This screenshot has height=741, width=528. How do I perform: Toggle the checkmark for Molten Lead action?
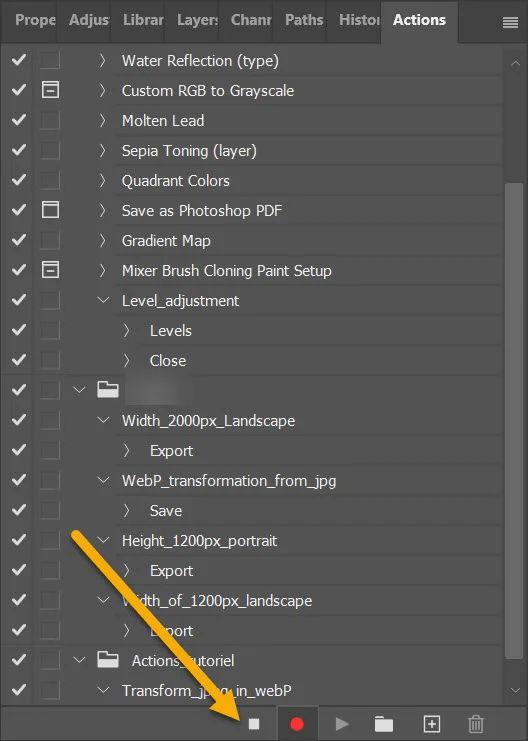[19, 120]
